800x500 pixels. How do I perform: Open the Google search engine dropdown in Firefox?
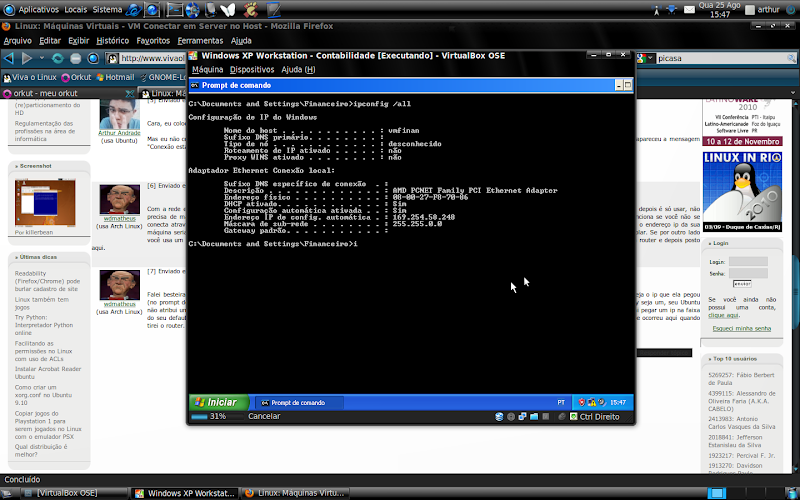coord(645,58)
